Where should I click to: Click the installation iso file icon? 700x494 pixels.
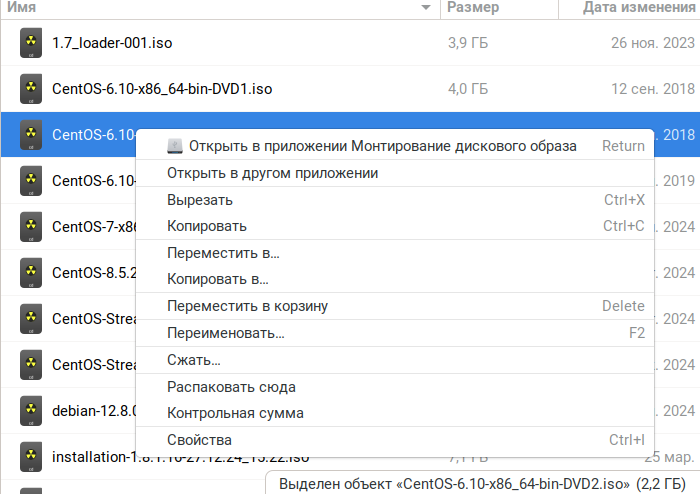(x=31, y=457)
